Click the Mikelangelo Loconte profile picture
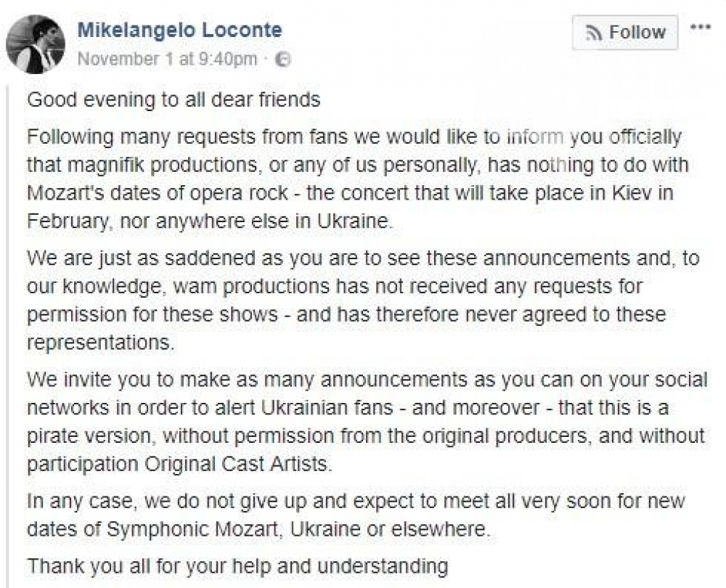 point(36,44)
